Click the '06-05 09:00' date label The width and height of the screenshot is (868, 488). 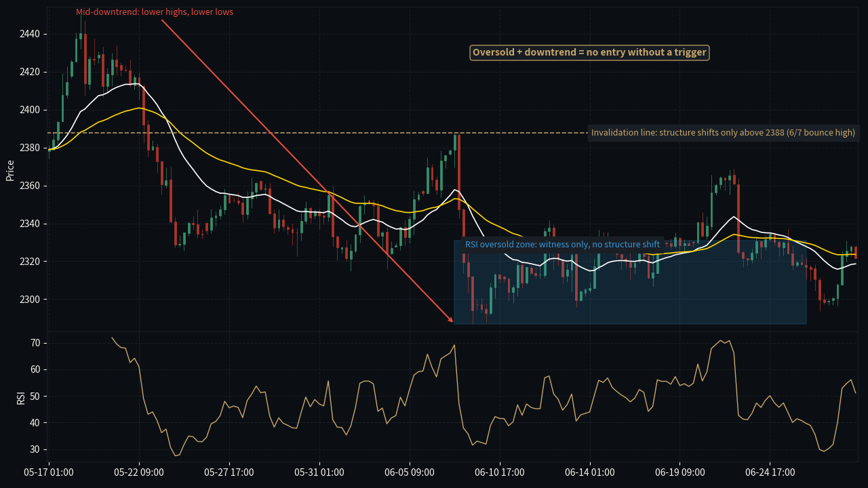[410, 472]
